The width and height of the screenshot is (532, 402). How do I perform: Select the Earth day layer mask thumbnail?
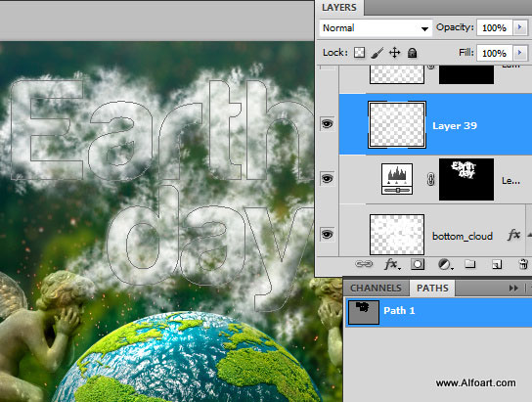click(466, 179)
